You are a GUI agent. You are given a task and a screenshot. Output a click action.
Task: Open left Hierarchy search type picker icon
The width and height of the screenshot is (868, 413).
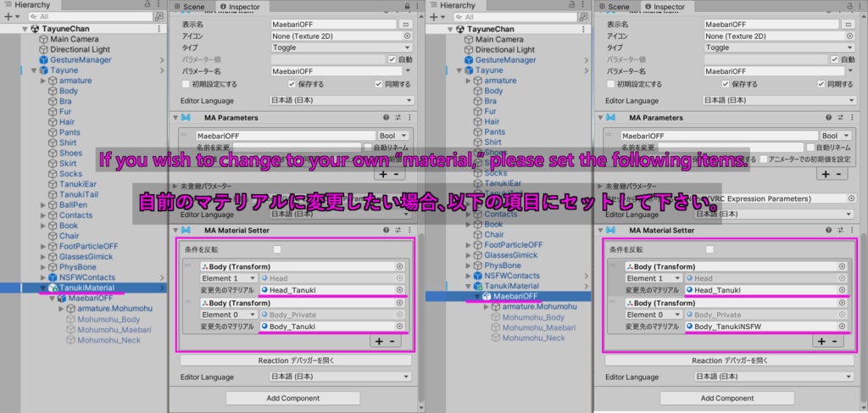coord(160,17)
